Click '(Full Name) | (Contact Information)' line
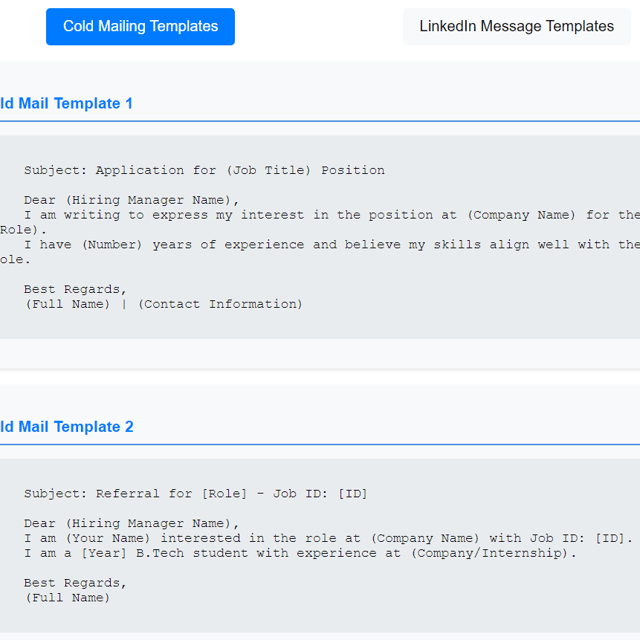The height and width of the screenshot is (640, 640). [x=164, y=304]
